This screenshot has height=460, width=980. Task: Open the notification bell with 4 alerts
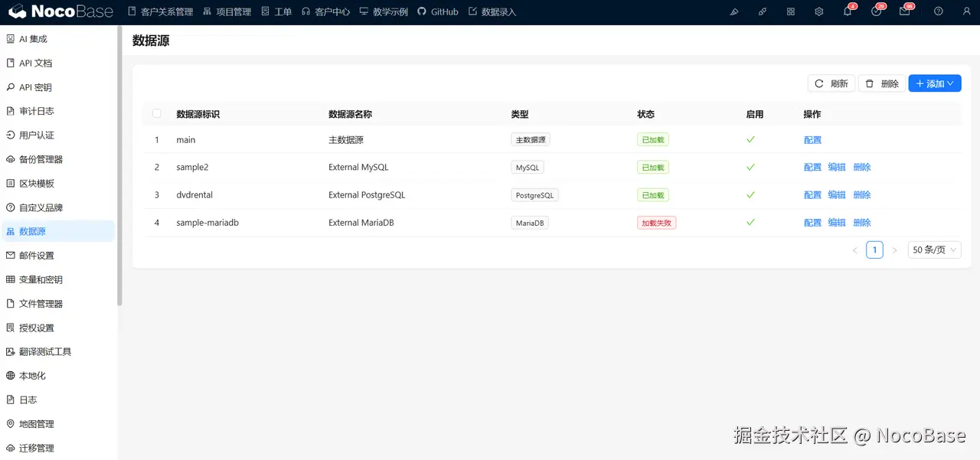tap(848, 11)
